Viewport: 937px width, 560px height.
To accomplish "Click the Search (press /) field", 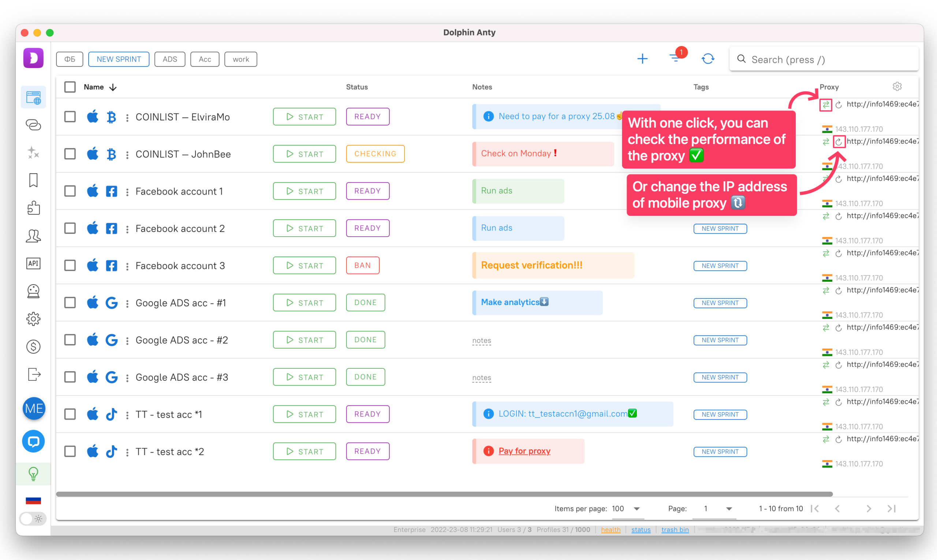I will pyautogui.click(x=824, y=59).
